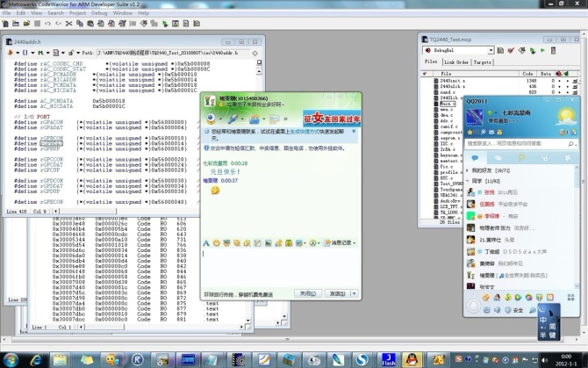
Task: Open the Project menu in CodeWarrior
Action: (x=77, y=13)
